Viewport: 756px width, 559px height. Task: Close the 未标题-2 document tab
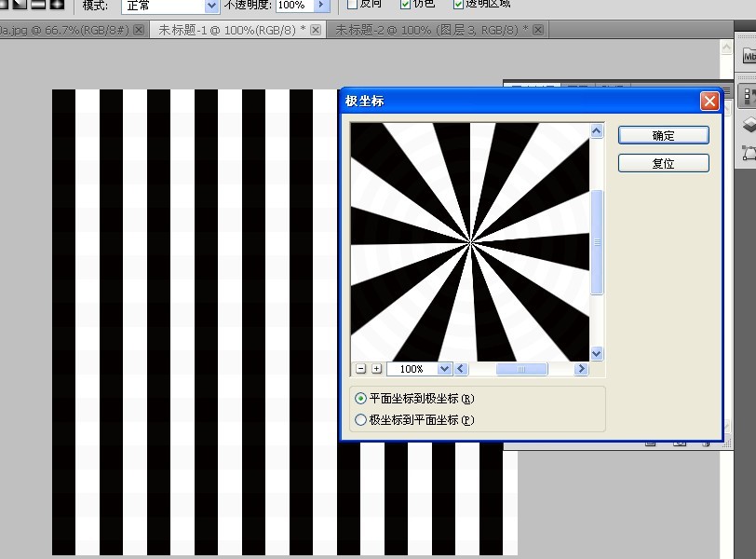[538, 30]
